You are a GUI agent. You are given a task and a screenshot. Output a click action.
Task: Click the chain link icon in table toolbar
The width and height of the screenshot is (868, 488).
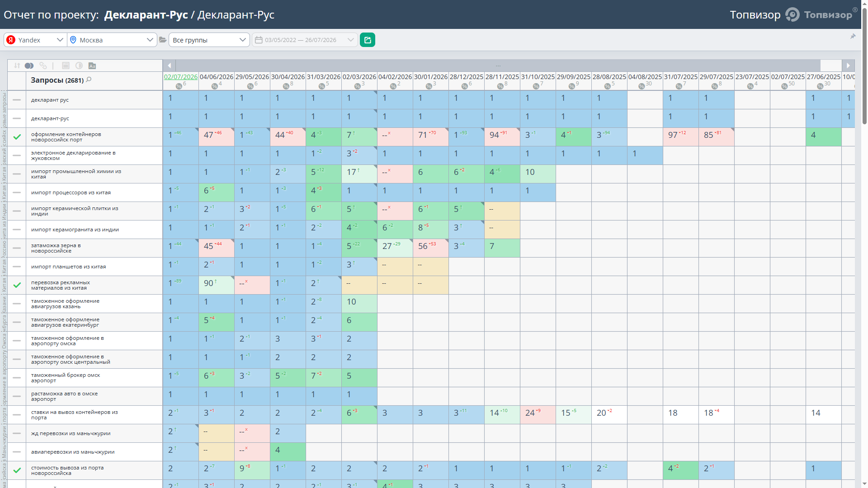coord(43,66)
